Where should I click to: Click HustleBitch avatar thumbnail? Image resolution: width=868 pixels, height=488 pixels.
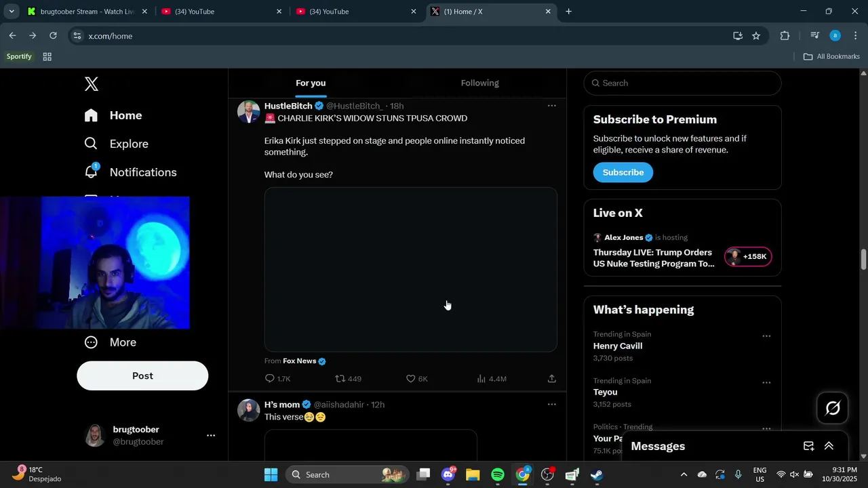pyautogui.click(x=249, y=112)
